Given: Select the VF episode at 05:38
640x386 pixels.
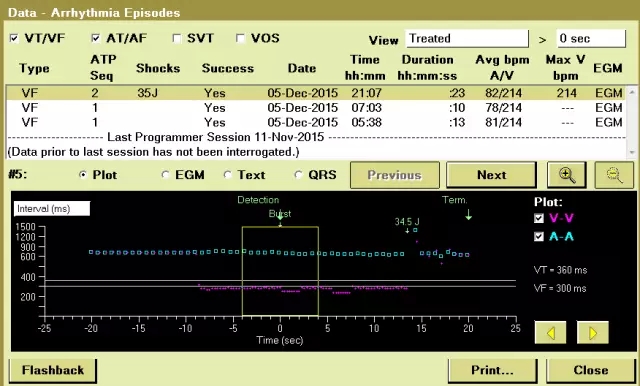Looking at the screenshot, I should pos(316,122).
